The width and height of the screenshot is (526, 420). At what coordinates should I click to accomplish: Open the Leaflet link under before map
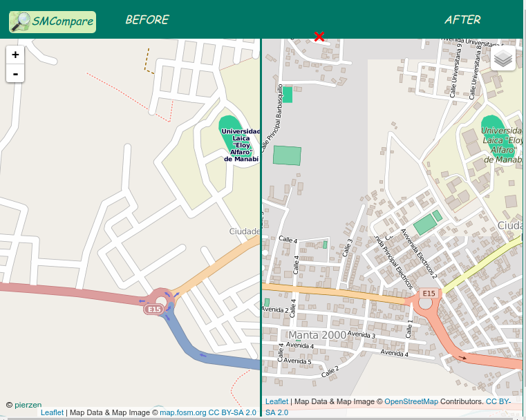coord(52,412)
